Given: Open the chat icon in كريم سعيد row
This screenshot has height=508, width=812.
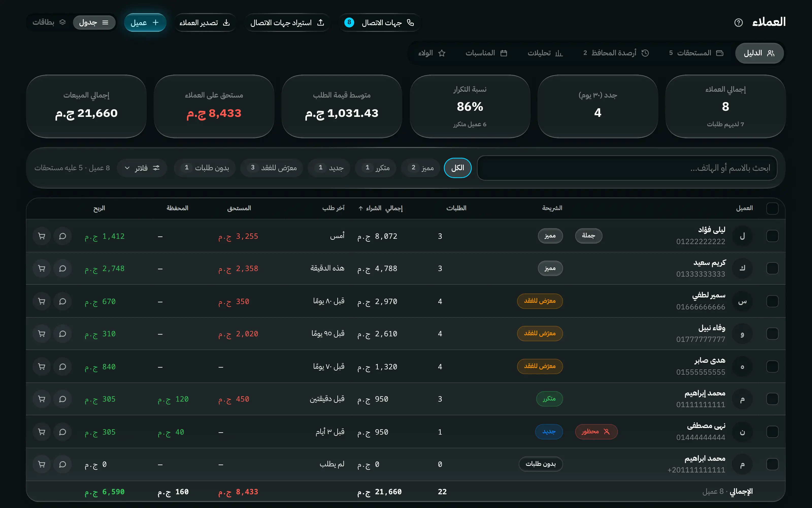Looking at the screenshot, I should (x=62, y=268).
